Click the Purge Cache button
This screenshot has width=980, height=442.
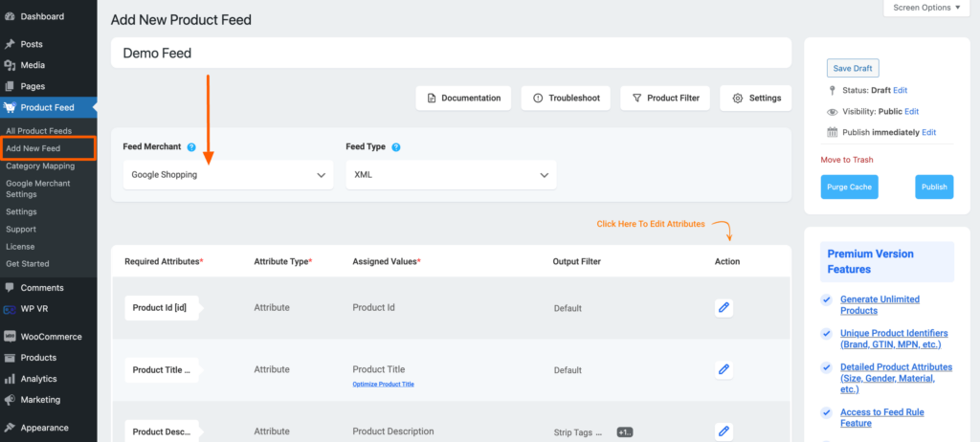tap(849, 187)
